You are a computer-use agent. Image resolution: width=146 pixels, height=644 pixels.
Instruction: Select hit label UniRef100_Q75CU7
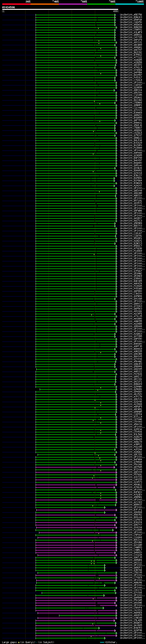click(x=131, y=135)
